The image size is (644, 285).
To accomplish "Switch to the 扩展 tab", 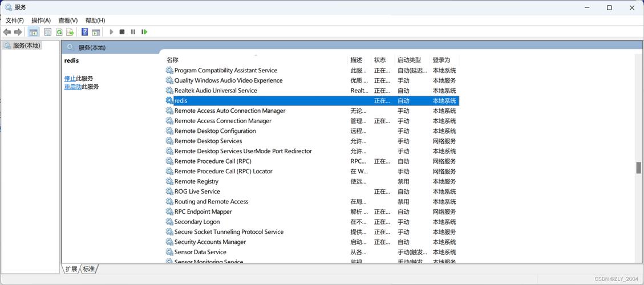I will tap(71, 269).
